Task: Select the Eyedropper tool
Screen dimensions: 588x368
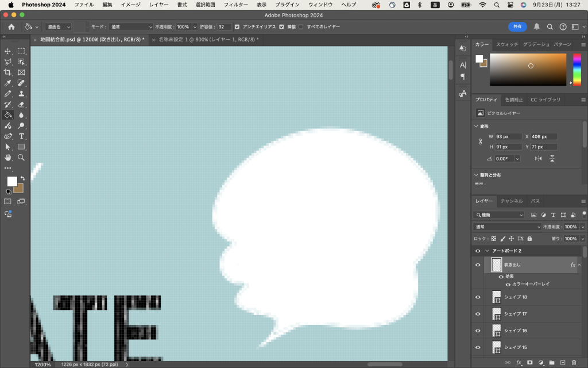Action: tap(8, 83)
